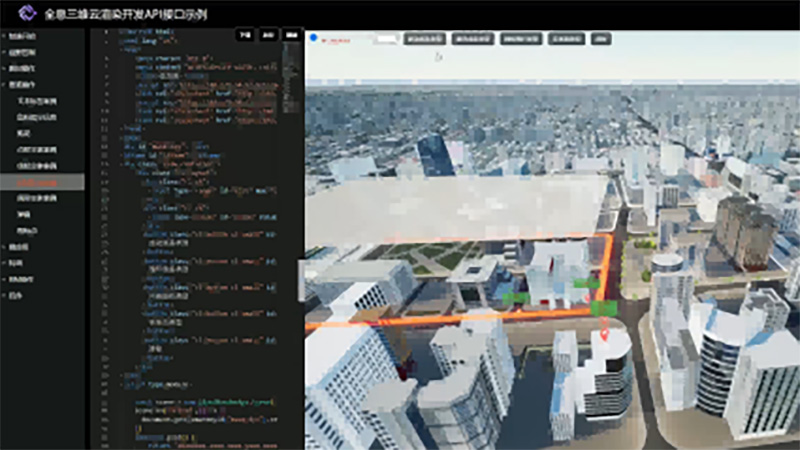
Task: Click the purple logo in the header
Action: (x=21, y=14)
